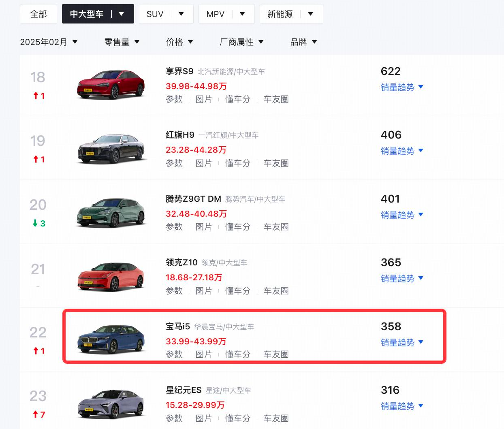Switch to the MPV tab
Image resolution: width=504 pixels, height=429 pixels.
(226, 14)
